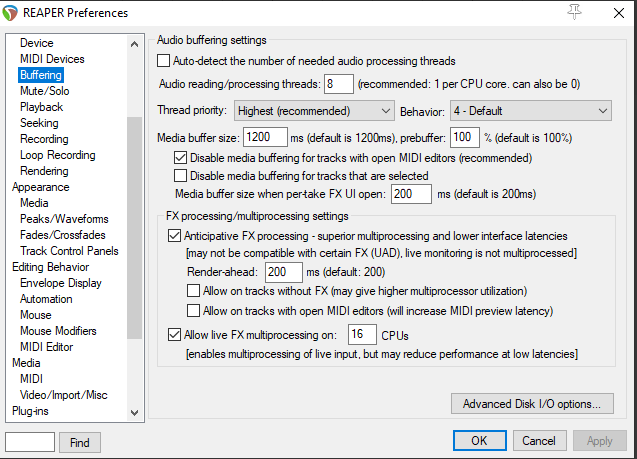The height and width of the screenshot is (459, 637).
Task: Enable disable media buffering for selected tracks
Action: coord(180,175)
